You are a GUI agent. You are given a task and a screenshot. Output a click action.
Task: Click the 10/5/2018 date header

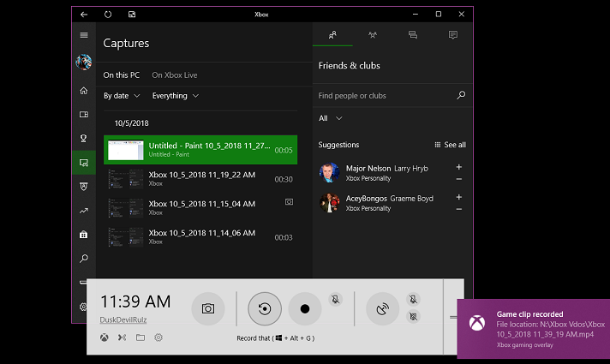[x=131, y=123]
